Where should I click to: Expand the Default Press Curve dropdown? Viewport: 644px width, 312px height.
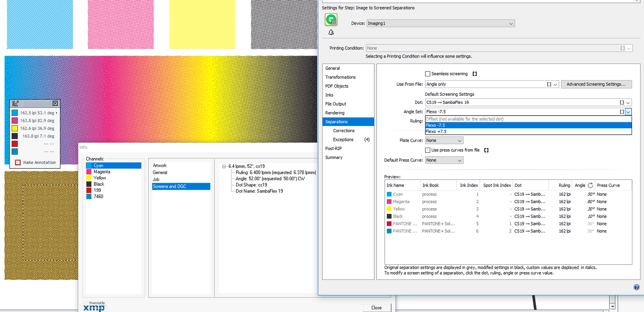coord(444,160)
